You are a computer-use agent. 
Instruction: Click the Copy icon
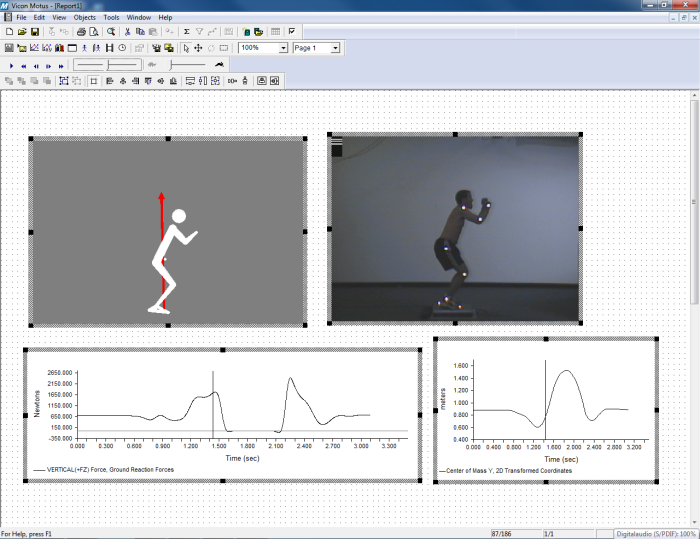pyautogui.click(x=140, y=32)
